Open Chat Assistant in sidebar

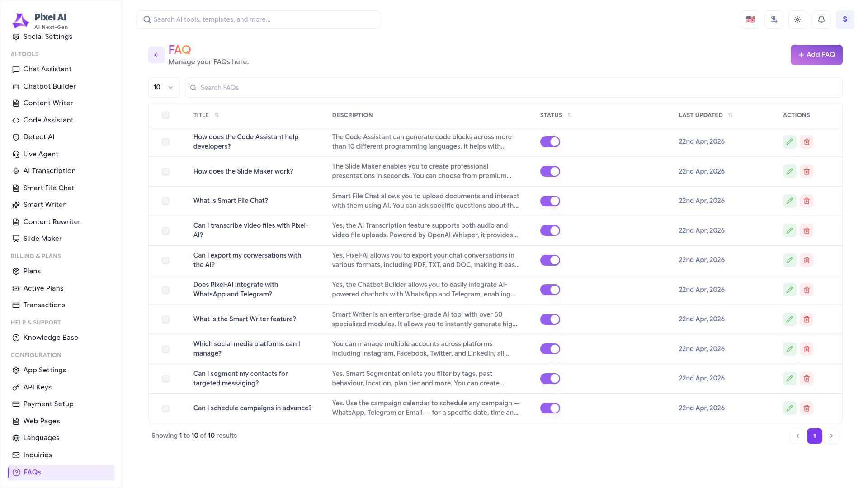[x=61, y=69]
